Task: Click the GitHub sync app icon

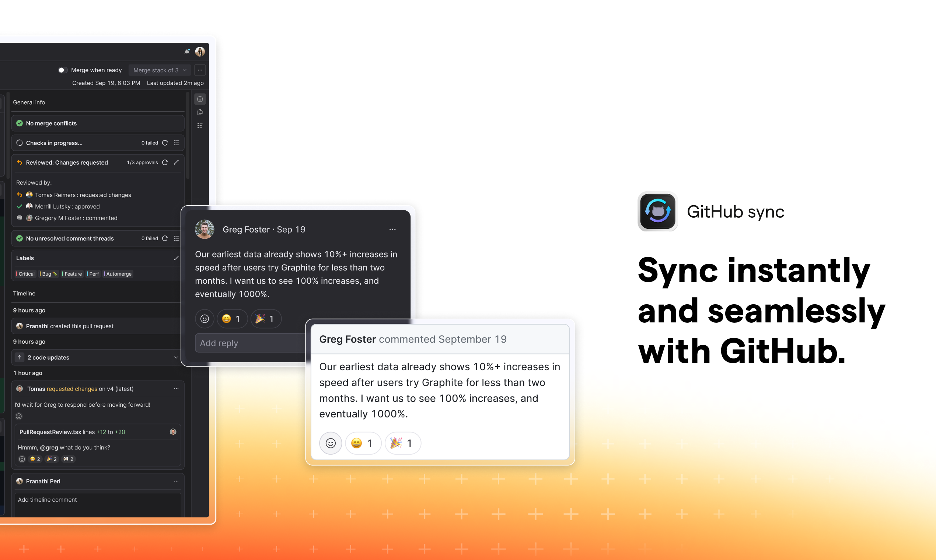Action: [x=657, y=211]
